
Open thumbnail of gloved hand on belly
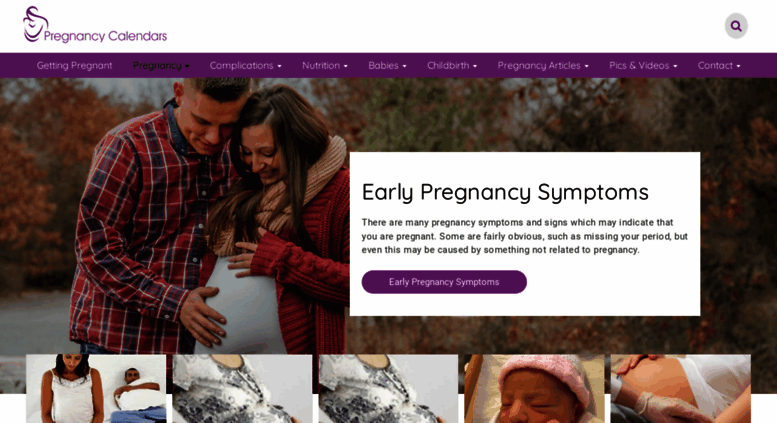click(x=680, y=388)
